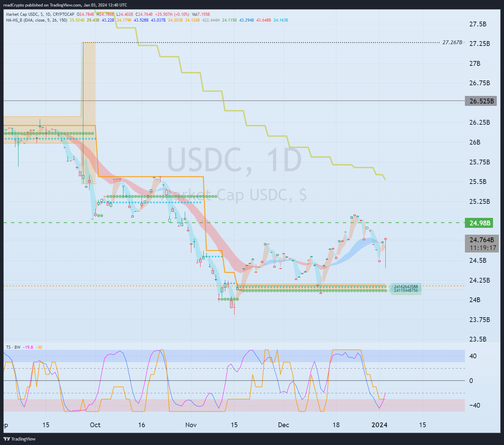504x445 pixels.
Task: Click the 27B price axis label
Action: point(475,63)
